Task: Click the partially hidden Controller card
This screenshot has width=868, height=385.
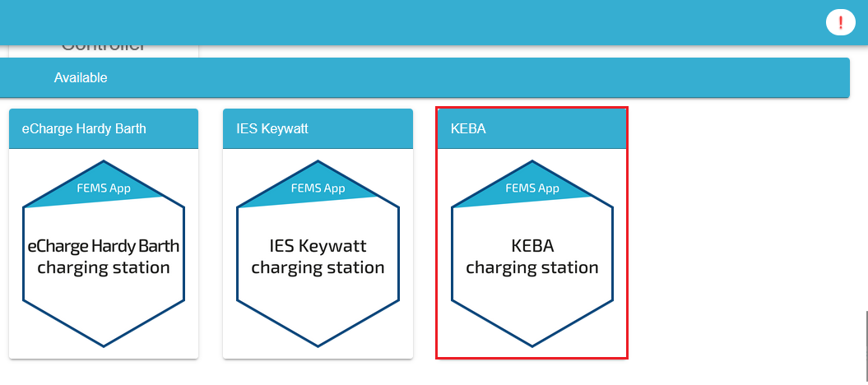Action: 104,51
